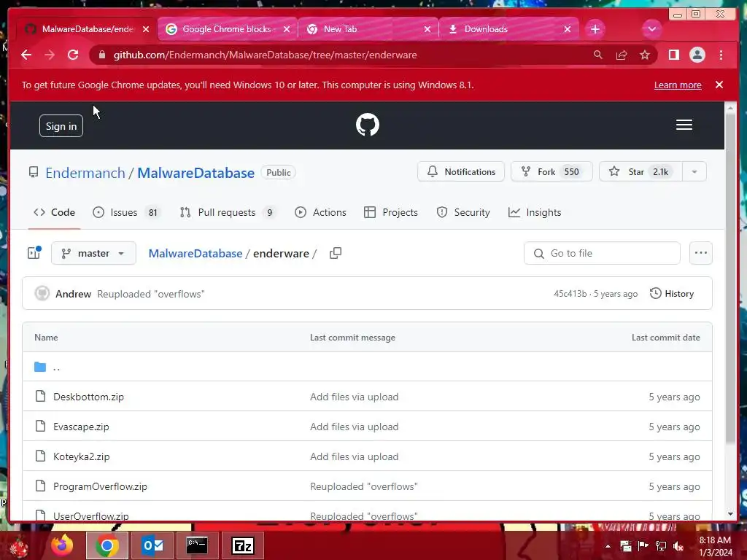Click the Notifications button

point(461,171)
